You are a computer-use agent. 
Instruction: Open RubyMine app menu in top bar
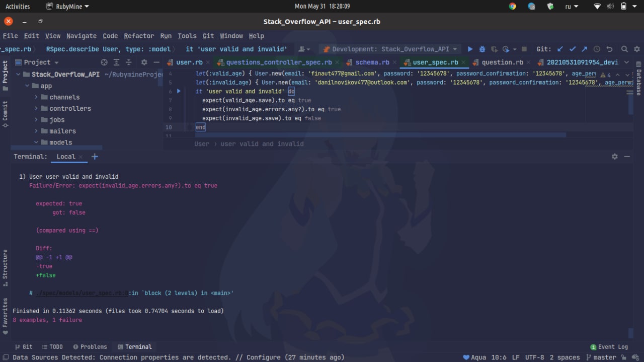tap(67, 7)
